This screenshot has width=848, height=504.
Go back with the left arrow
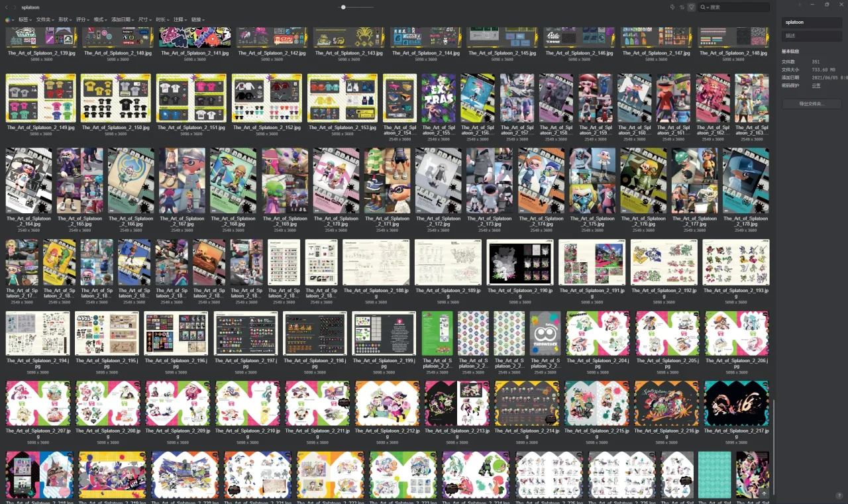(7, 7)
